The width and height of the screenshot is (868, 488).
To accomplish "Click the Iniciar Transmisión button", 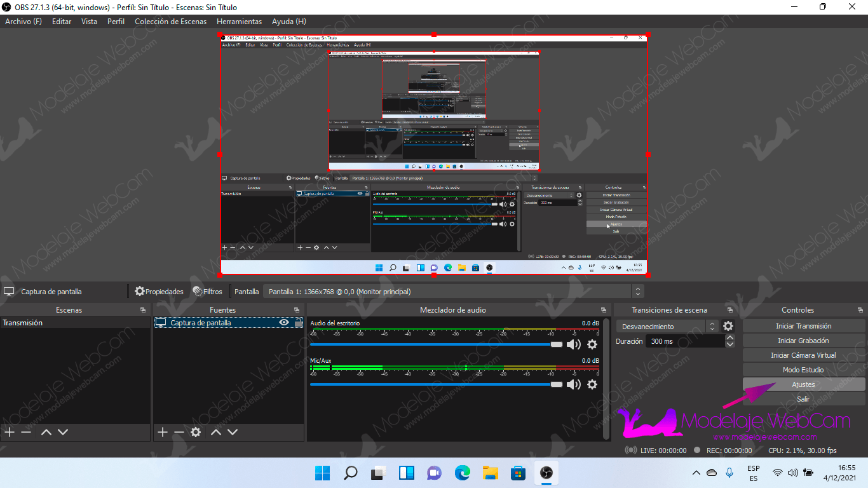I will coord(803,326).
